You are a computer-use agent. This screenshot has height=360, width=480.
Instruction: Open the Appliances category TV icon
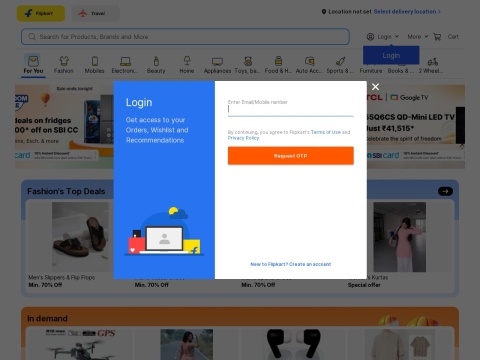click(217, 61)
